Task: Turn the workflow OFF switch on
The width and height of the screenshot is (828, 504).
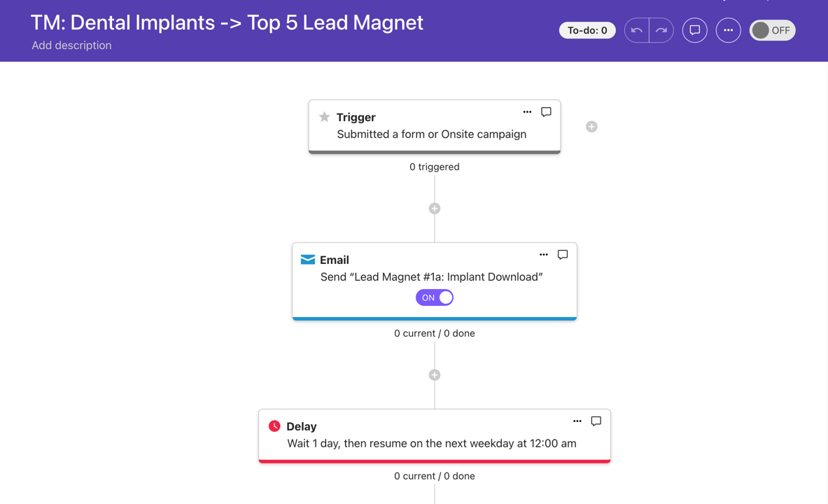Action: (x=772, y=30)
